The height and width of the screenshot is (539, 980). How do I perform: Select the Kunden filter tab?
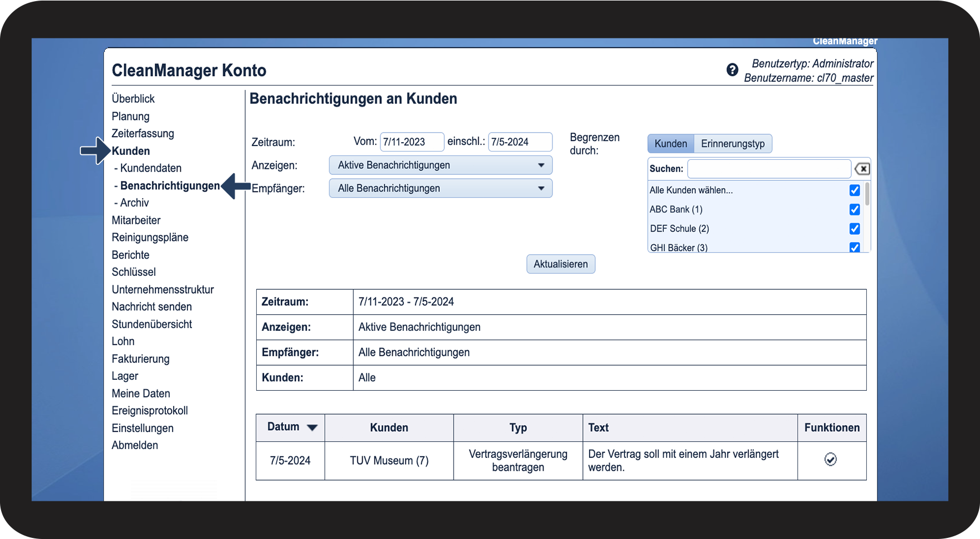pos(671,144)
